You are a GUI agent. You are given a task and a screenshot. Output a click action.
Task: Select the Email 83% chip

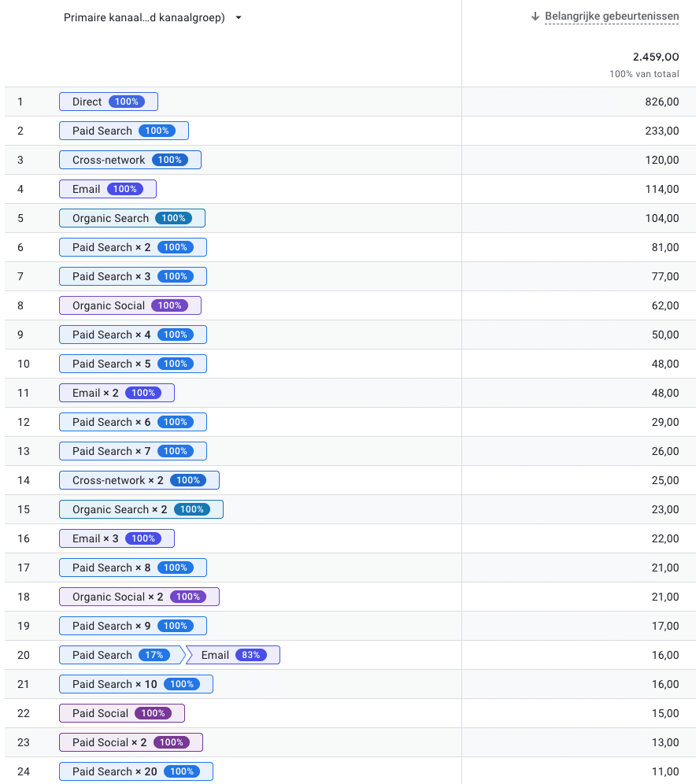coord(233,655)
